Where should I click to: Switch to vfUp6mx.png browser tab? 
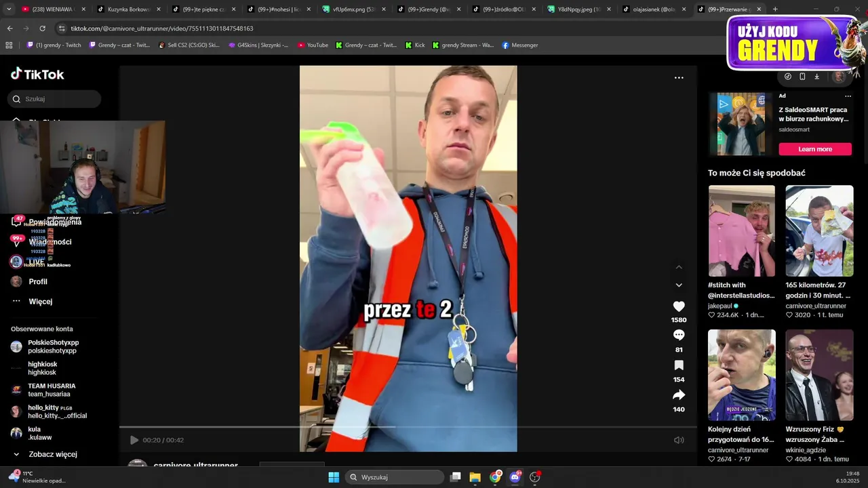pyautogui.click(x=353, y=9)
